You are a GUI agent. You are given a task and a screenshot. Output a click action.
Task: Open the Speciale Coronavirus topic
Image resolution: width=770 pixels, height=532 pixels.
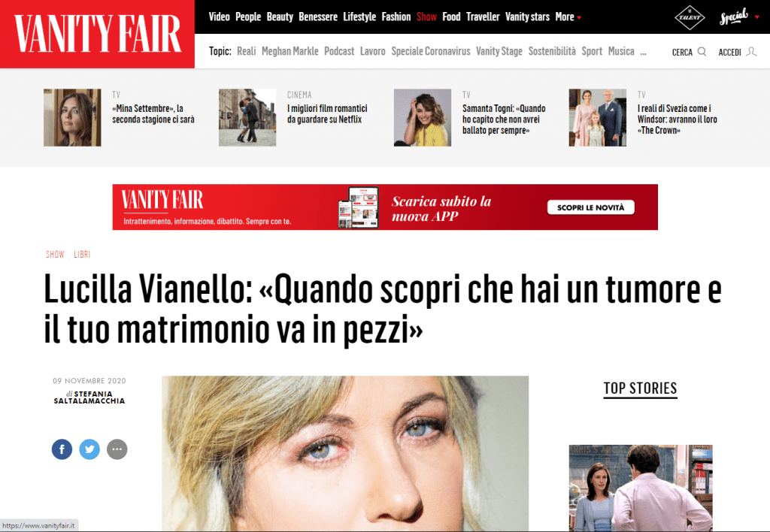click(x=431, y=51)
